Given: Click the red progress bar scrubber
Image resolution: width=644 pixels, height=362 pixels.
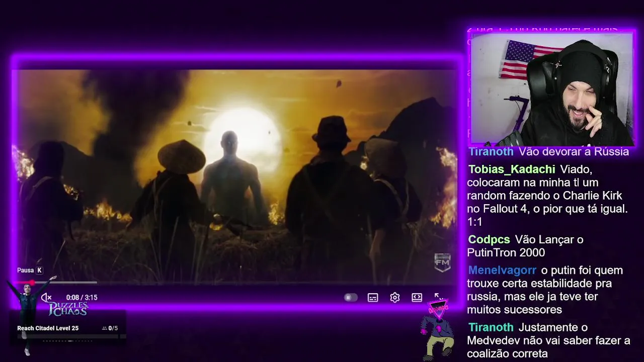Looking at the screenshot, I should tap(32, 283).
